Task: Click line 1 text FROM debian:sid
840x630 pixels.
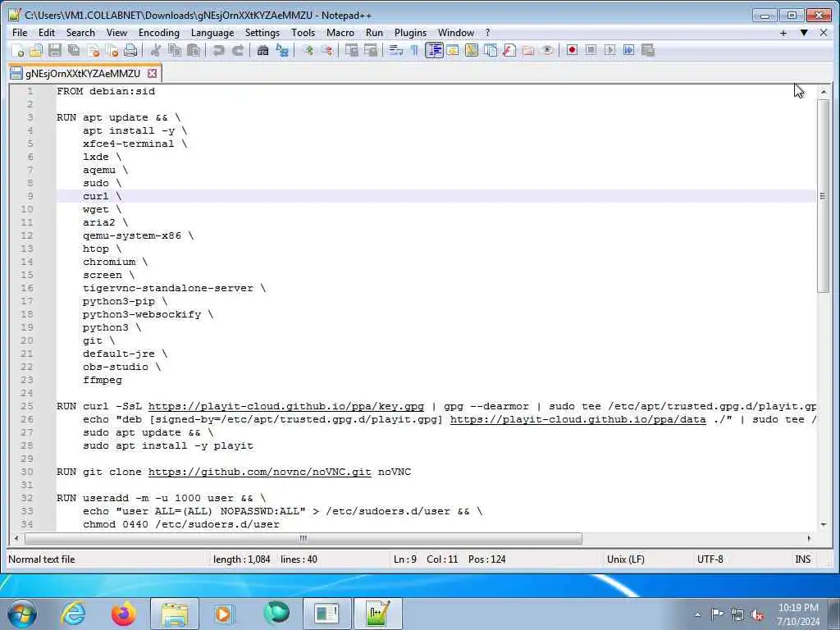Action: coord(106,91)
